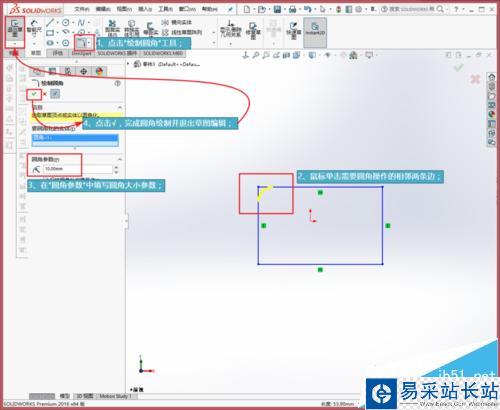The image size is (500, 410).
Task: Select the Spline sketch tool
Action: click(81, 23)
